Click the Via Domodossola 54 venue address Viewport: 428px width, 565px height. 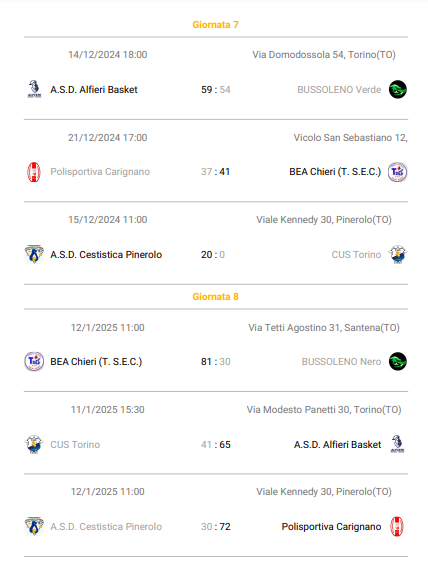pyautogui.click(x=324, y=55)
